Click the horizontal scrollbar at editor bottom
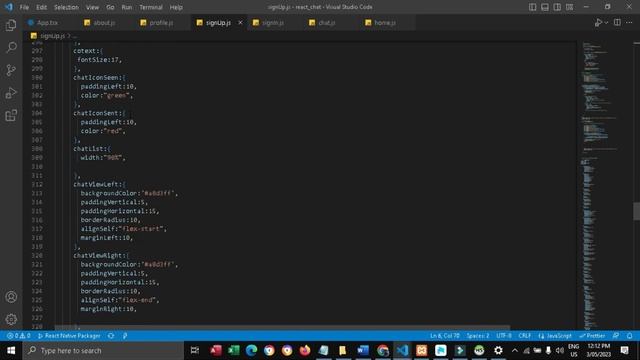The width and height of the screenshot is (640, 360). tap(282, 327)
